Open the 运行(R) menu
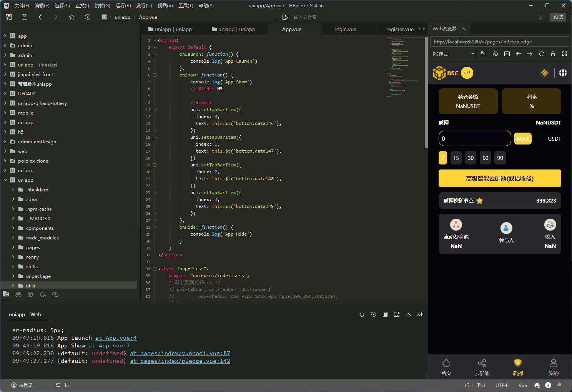The width and height of the screenshot is (572, 392). click(x=123, y=6)
